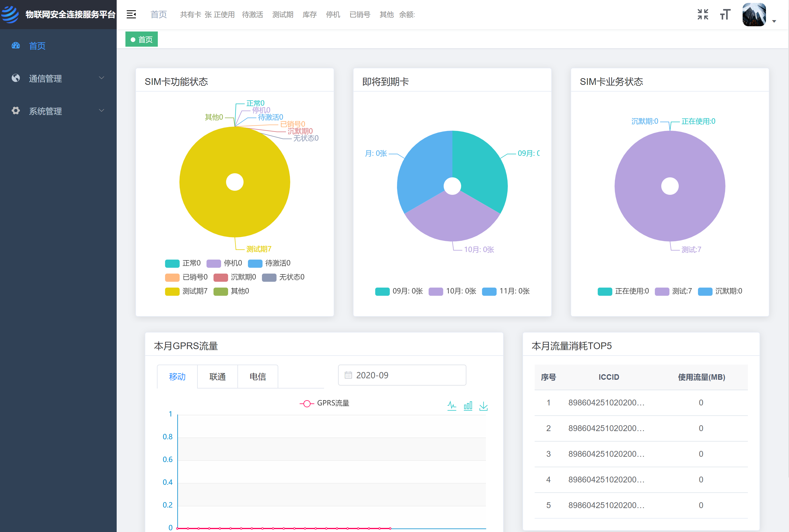Switch GPRS chart to bar view
This screenshot has width=789, height=532.
(468, 406)
